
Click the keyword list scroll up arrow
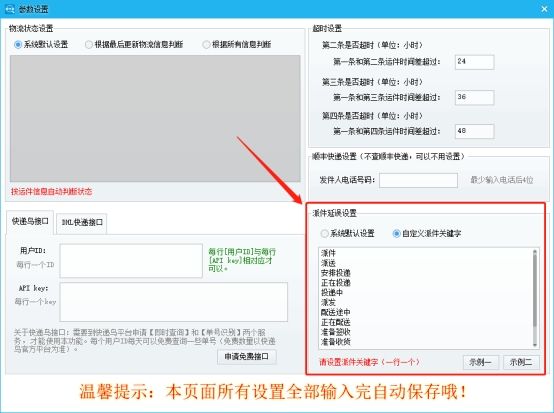point(535,252)
